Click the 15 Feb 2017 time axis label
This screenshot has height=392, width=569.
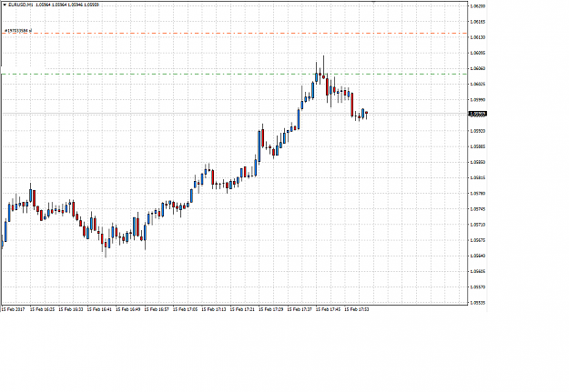coord(13,309)
